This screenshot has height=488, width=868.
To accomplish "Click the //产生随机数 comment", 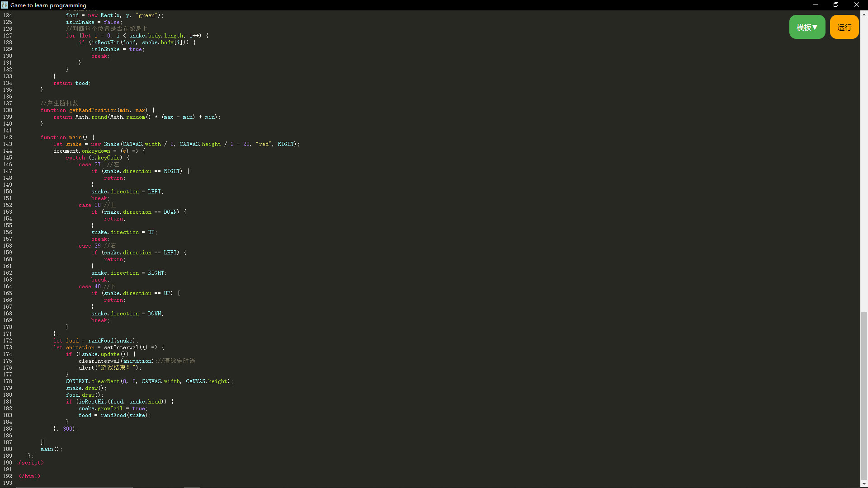I will [x=59, y=103].
